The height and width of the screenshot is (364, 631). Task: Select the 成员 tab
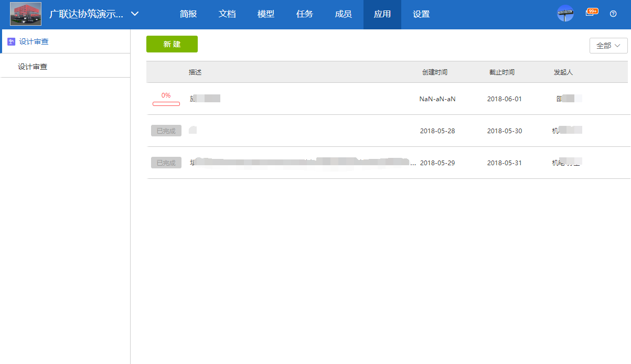pyautogui.click(x=344, y=14)
